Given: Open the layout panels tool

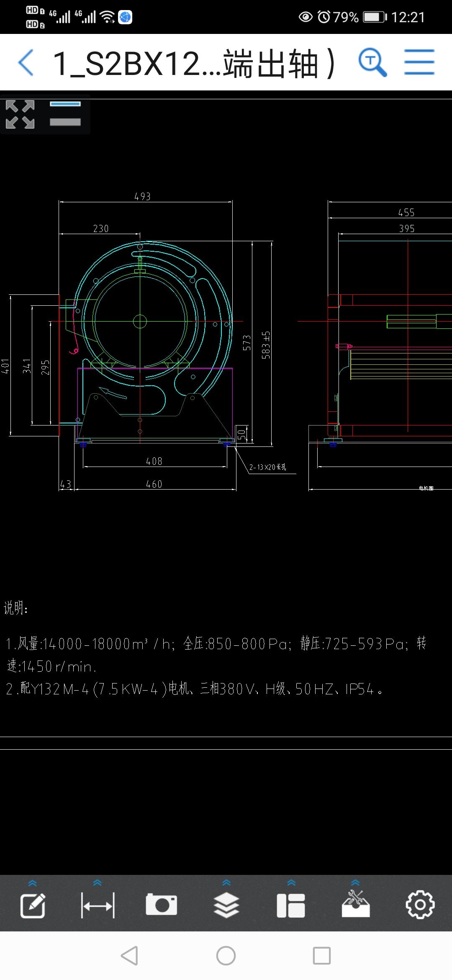Looking at the screenshot, I should pyautogui.click(x=291, y=905).
